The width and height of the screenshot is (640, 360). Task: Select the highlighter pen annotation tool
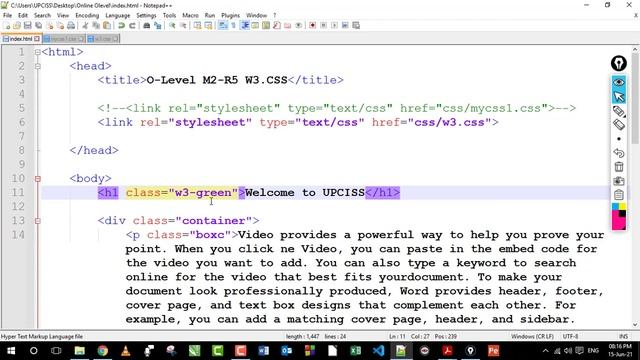coord(619,111)
